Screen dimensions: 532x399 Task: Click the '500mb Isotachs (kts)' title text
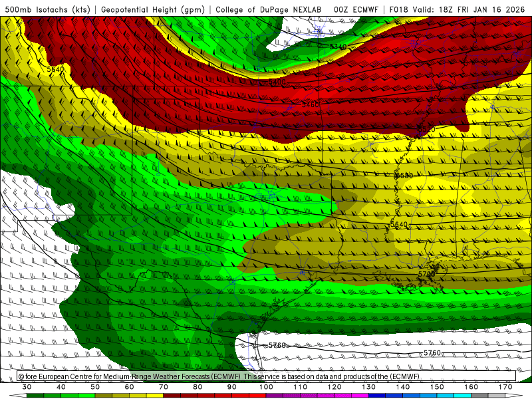coord(47,9)
